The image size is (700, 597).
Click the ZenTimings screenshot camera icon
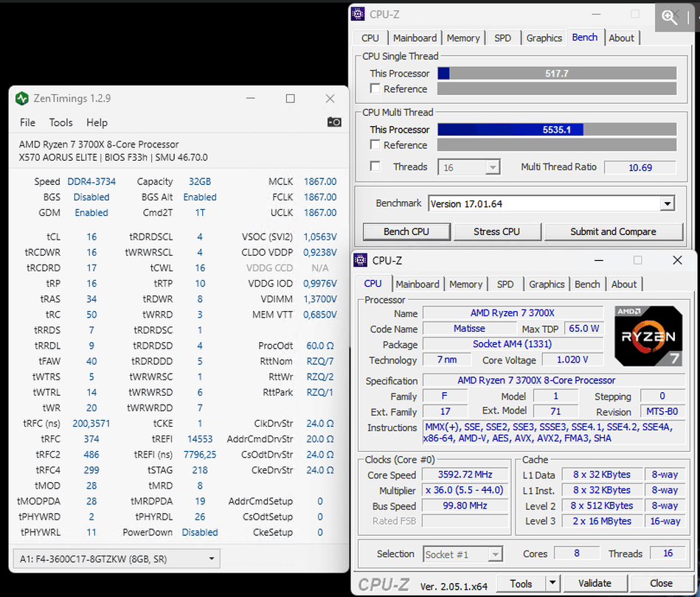[334, 122]
